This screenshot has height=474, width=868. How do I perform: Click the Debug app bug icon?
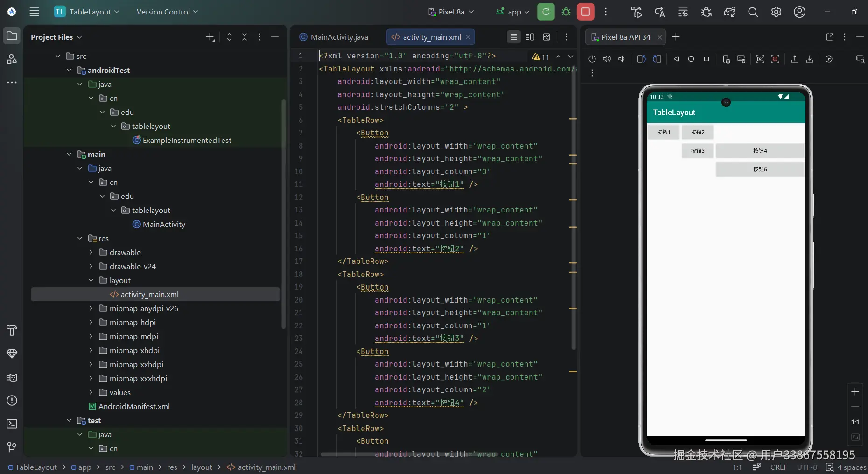tap(566, 12)
